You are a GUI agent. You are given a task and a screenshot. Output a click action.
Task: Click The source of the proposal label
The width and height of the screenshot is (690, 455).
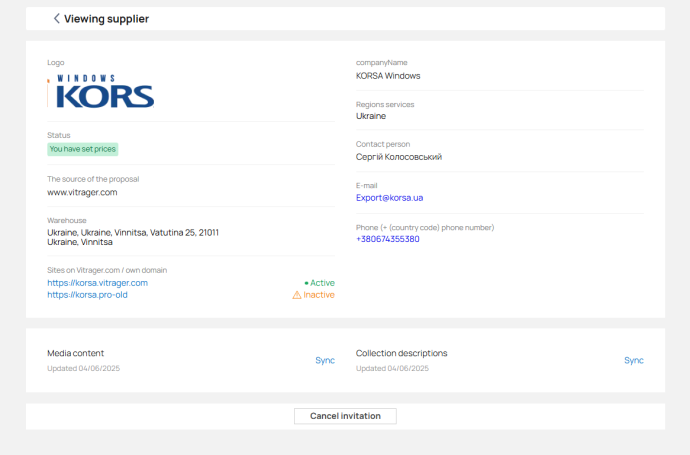(x=93, y=179)
